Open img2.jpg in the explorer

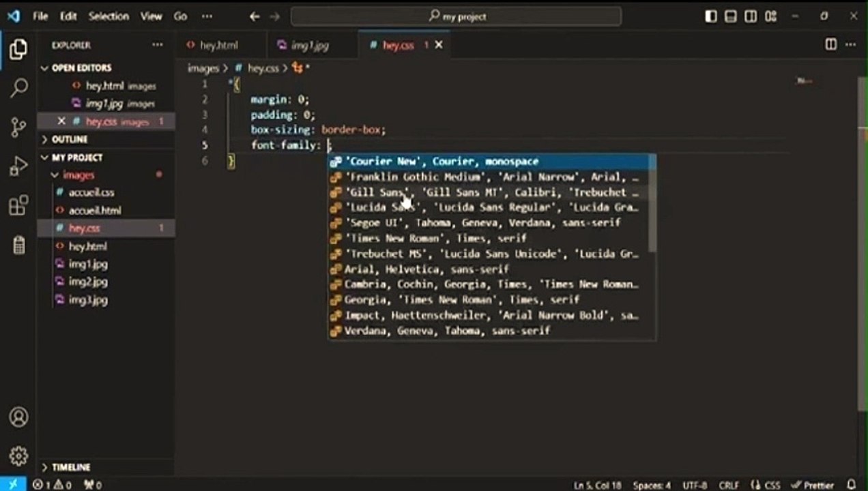87,282
